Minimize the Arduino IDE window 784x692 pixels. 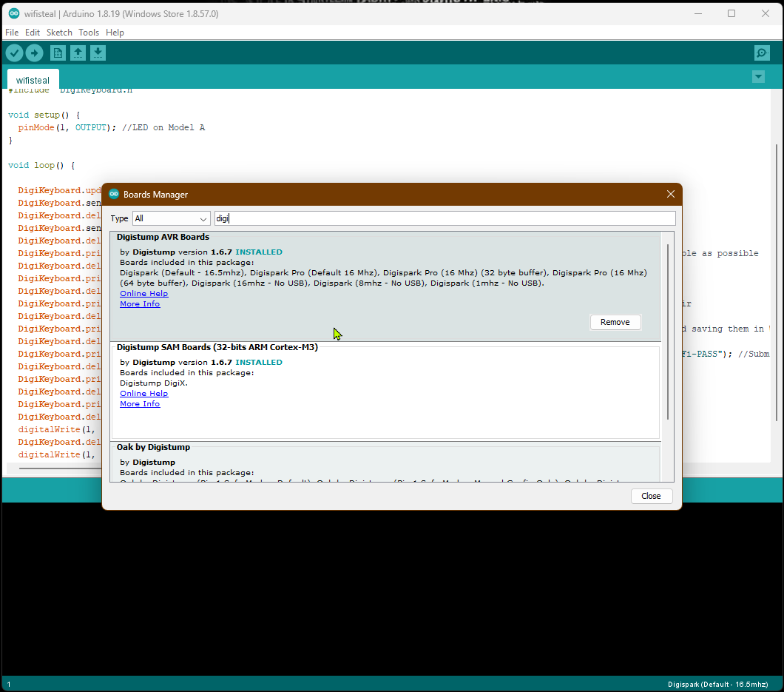[698, 13]
